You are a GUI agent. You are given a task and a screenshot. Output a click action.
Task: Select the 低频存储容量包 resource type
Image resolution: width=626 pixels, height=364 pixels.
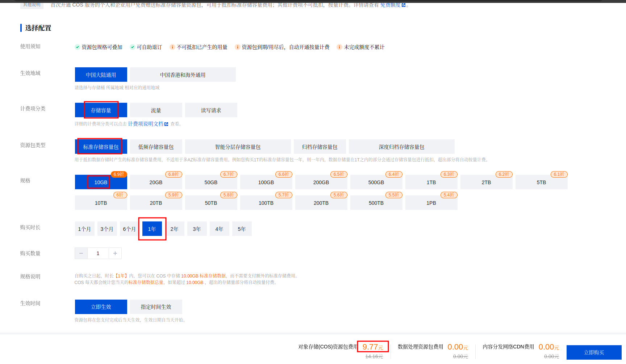156,147
